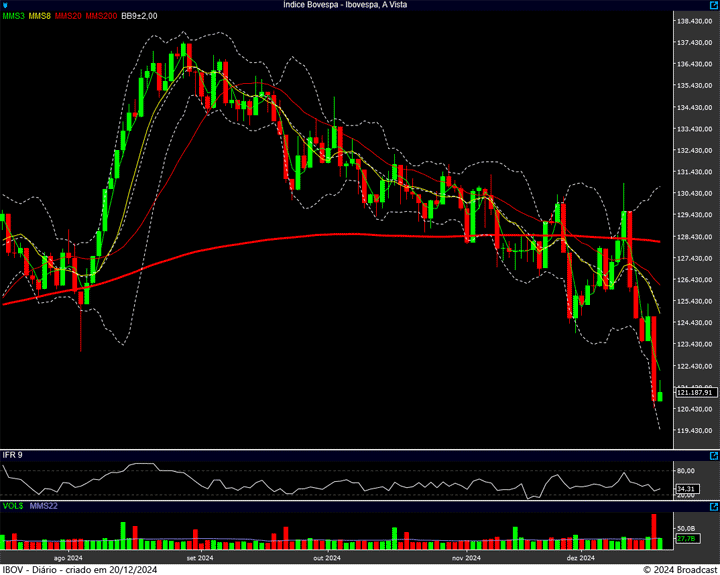Click the pop-out window icon in title bar
The width and height of the screenshot is (720, 575).
click(713, 5)
